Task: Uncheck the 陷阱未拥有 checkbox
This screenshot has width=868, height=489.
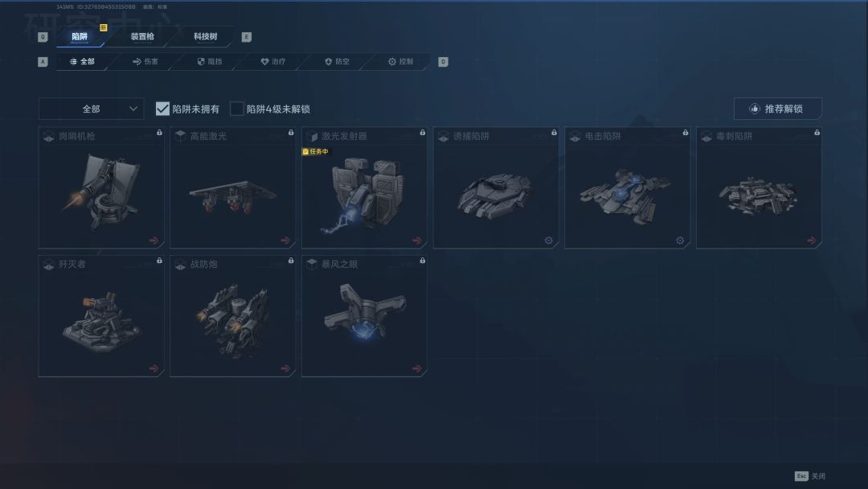Action: coord(162,109)
